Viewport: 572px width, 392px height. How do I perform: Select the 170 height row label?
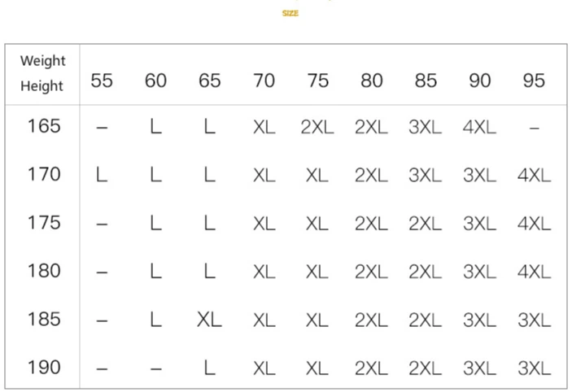point(44,174)
